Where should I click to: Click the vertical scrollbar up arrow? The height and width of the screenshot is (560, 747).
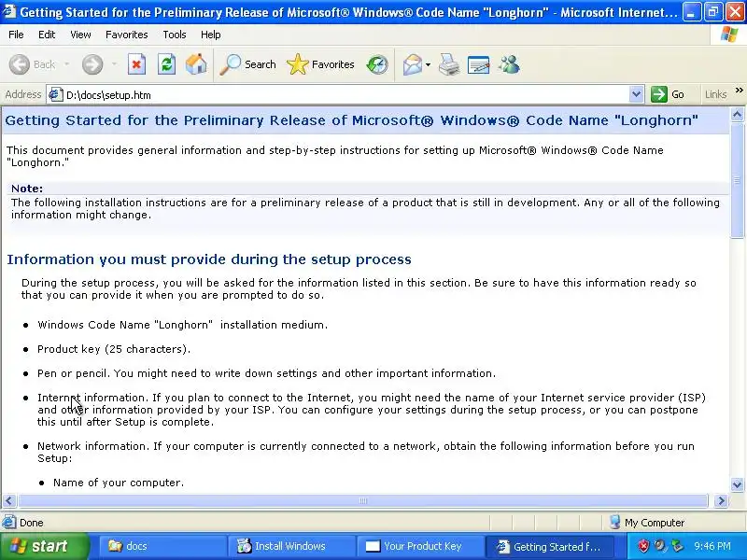click(737, 114)
